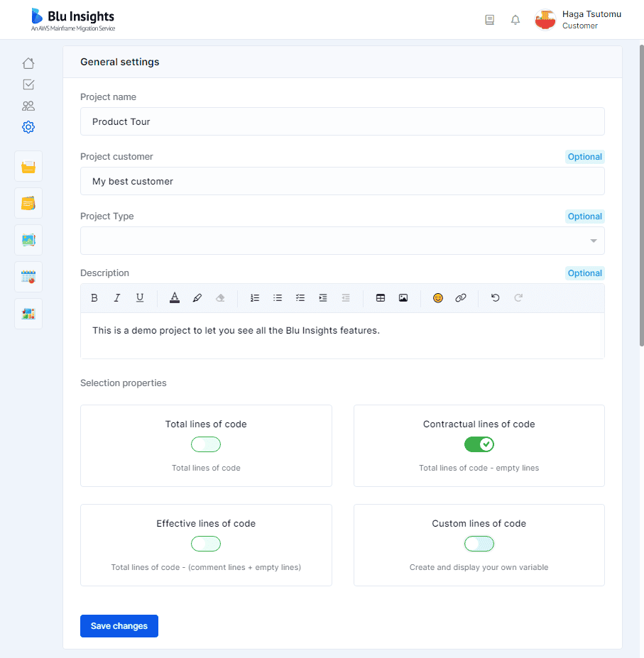Open the yellow folder module tile
Image resolution: width=644 pixels, height=658 pixels.
click(28, 167)
